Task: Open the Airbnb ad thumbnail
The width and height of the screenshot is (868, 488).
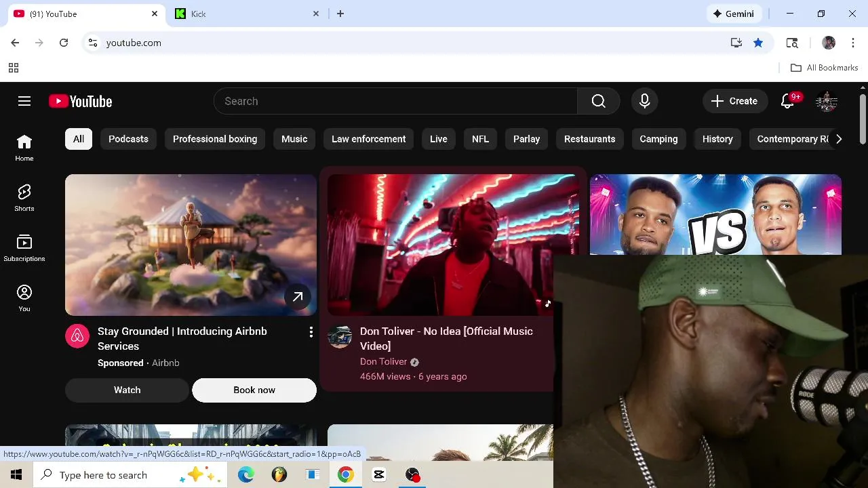Action: [x=191, y=245]
